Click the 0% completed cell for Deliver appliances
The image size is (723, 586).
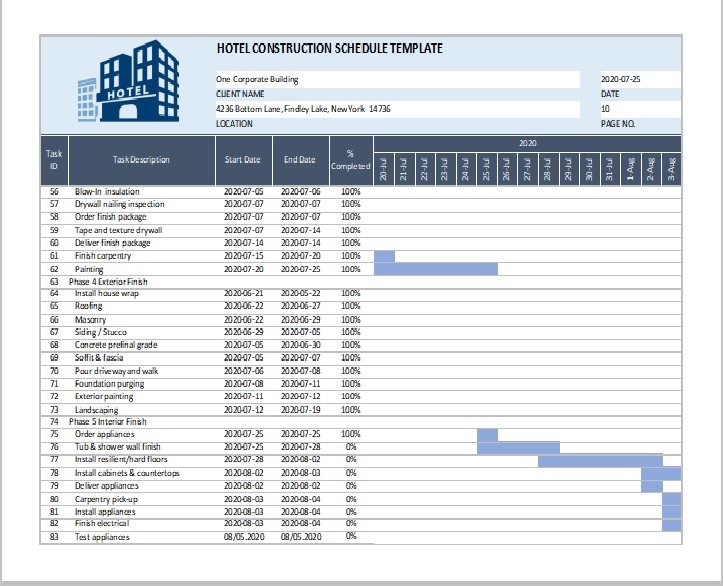[x=351, y=486]
